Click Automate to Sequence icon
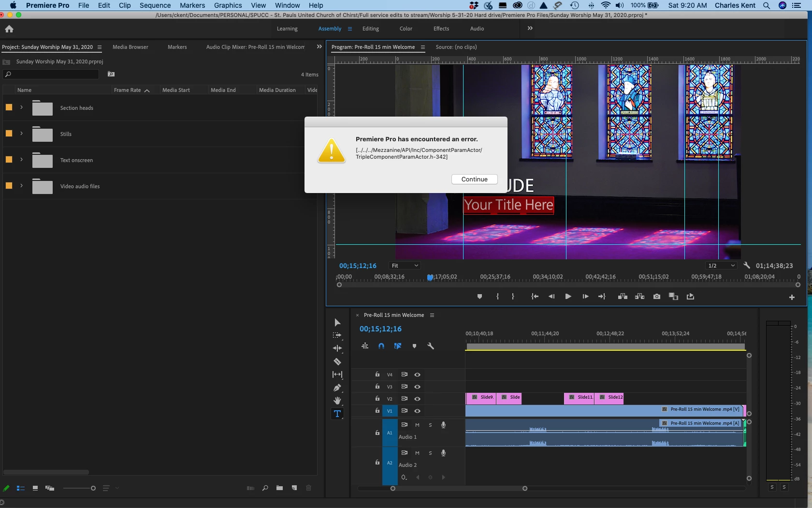812x508 pixels. [250, 488]
